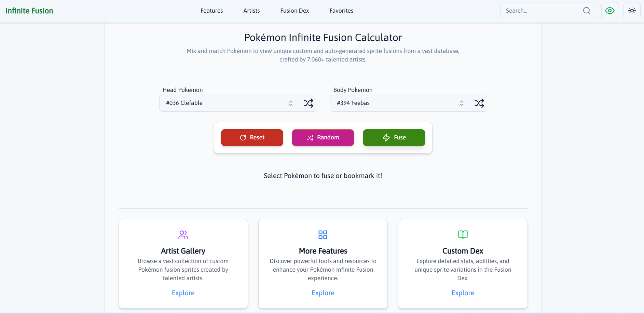The width and height of the screenshot is (644, 314).
Task: Select the Artist Gallery people icon
Action: click(183, 235)
